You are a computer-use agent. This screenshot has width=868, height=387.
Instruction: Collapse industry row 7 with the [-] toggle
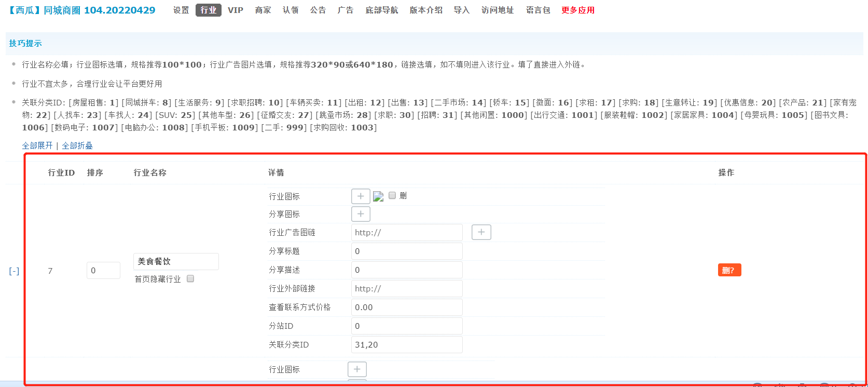[x=14, y=271]
